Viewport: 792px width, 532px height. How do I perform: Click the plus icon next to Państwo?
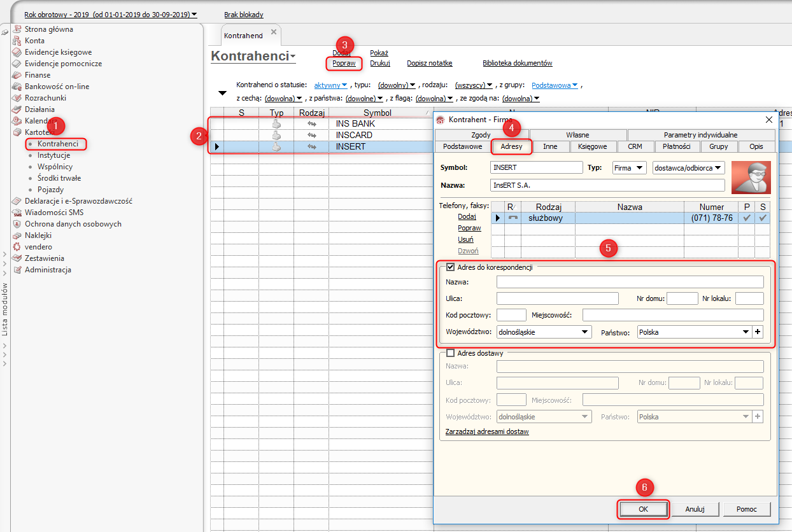pyautogui.click(x=758, y=332)
